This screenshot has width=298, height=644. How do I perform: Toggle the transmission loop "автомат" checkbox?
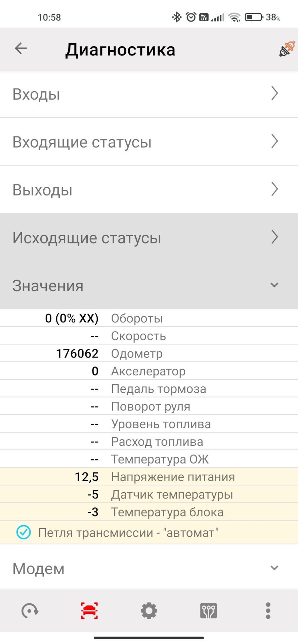pyautogui.click(x=24, y=532)
